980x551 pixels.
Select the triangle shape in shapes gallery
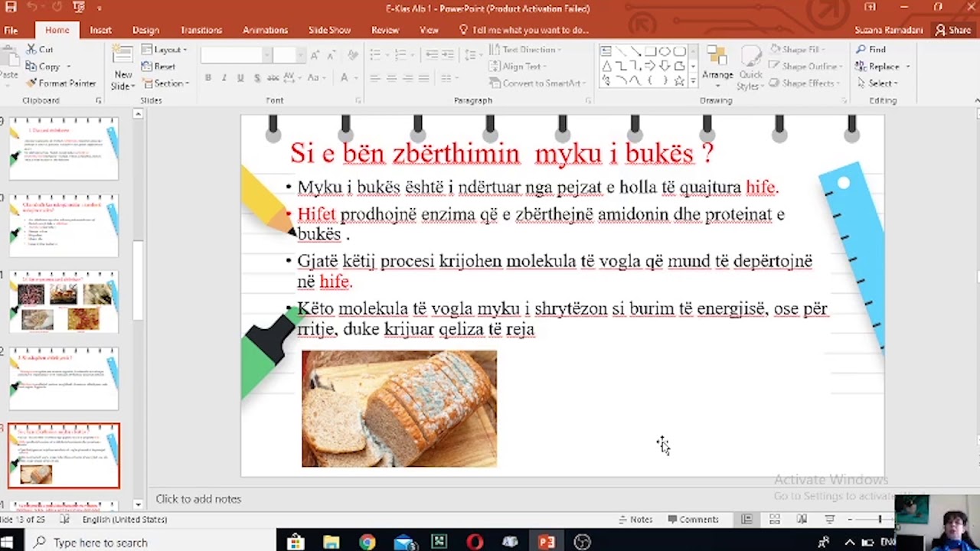606,66
